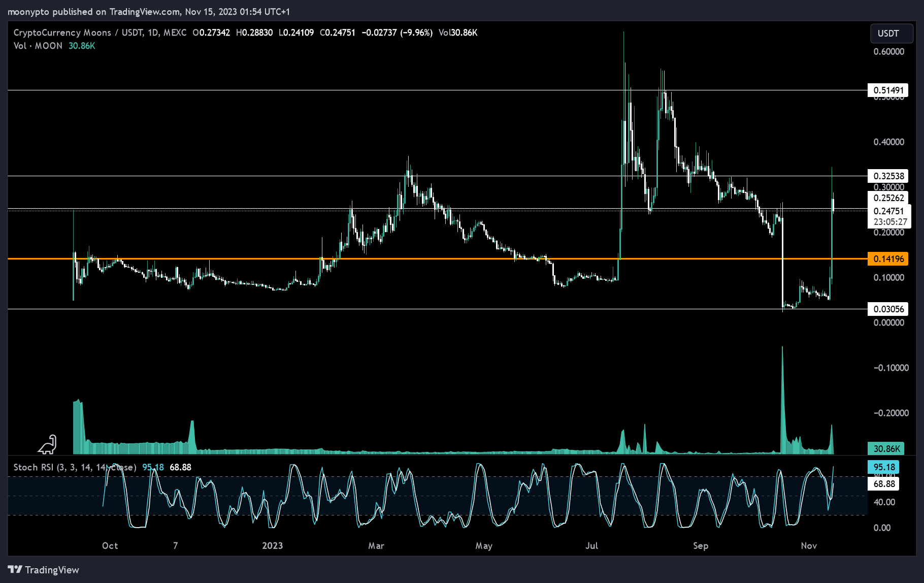Click the current price 0.24751 label
Image resolution: width=924 pixels, height=583 pixels.
(x=889, y=211)
